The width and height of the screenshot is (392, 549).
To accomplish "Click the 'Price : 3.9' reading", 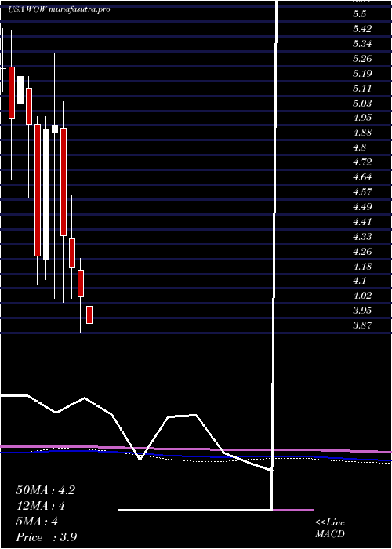I will pos(47,537).
